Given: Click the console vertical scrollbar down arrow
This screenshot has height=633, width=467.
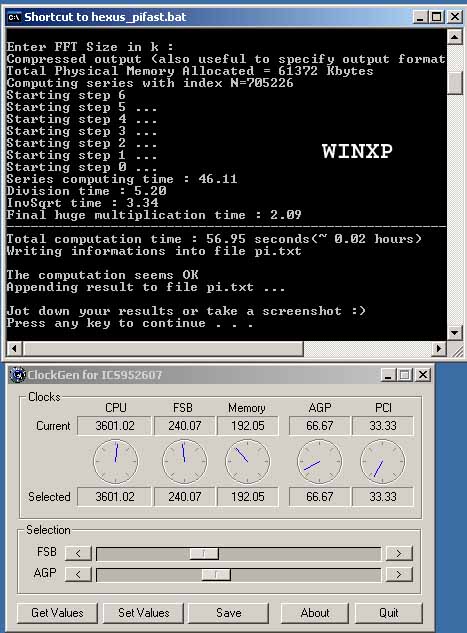Looking at the screenshot, I should [x=454, y=332].
